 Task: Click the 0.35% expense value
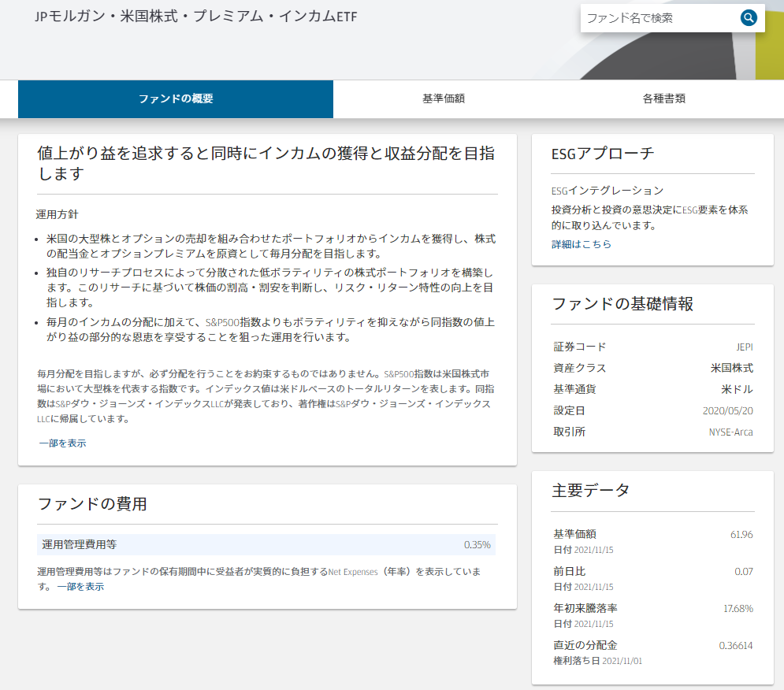pyautogui.click(x=477, y=545)
